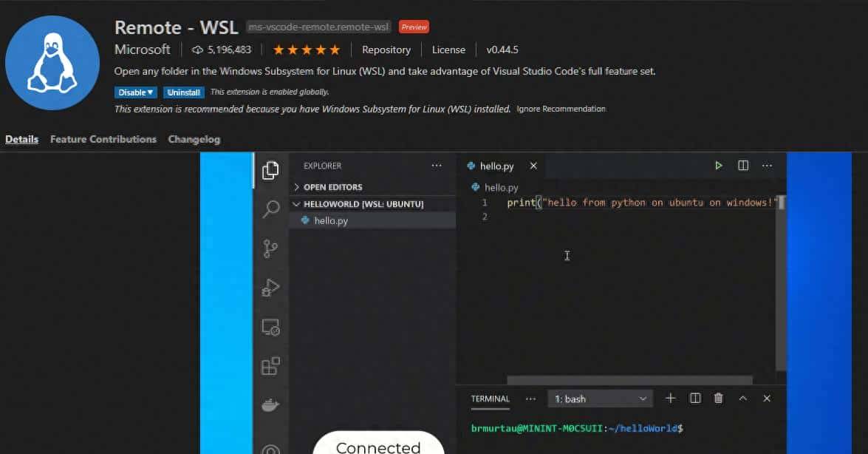Click the Remote - WSL penguin extension icon
868x454 pixels.
click(x=52, y=63)
